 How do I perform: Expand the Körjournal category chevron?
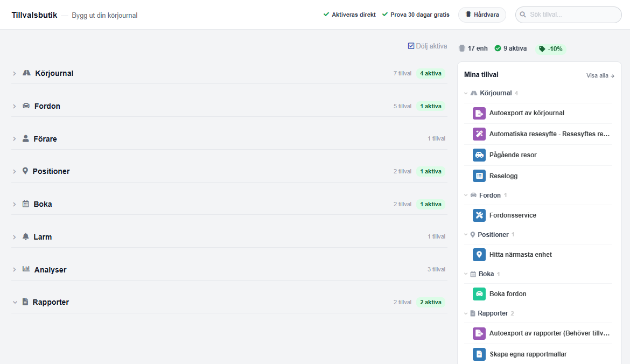click(15, 74)
